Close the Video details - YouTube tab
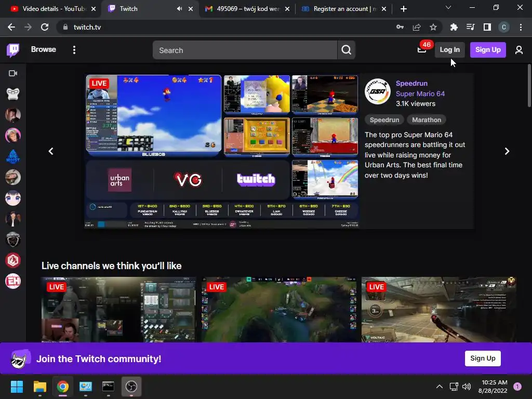This screenshot has width=532, height=399. click(94, 9)
